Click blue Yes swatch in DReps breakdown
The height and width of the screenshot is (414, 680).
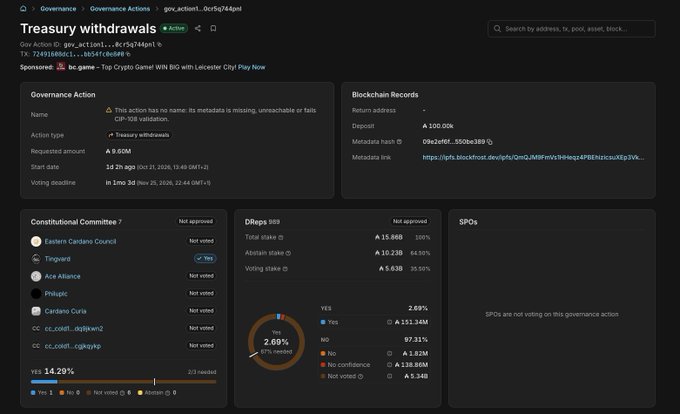pos(323,322)
